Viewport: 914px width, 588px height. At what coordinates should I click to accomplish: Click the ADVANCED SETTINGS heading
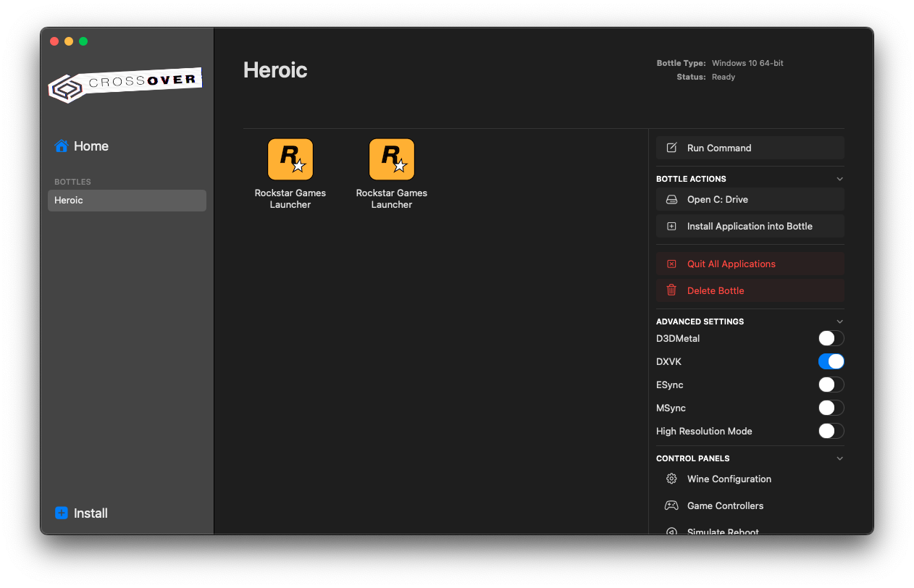(700, 322)
